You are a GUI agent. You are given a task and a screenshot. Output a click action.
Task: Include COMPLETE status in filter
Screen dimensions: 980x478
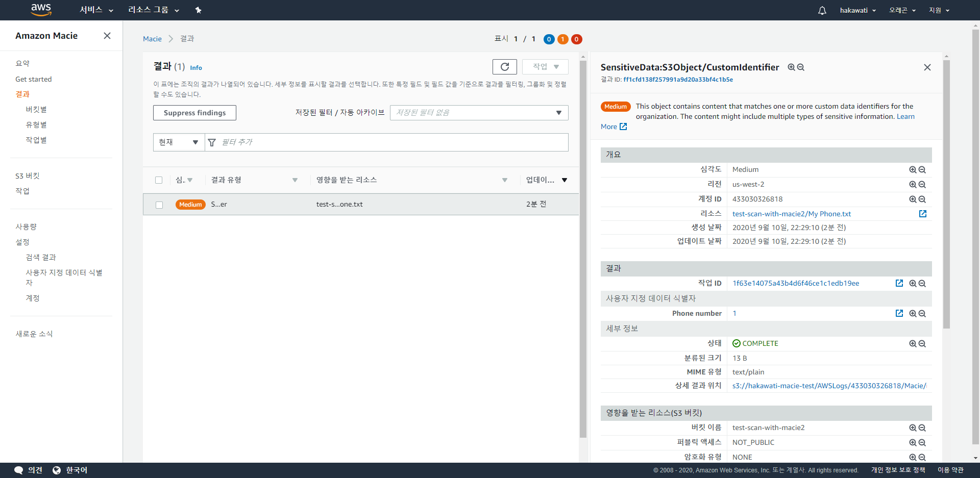(913, 344)
